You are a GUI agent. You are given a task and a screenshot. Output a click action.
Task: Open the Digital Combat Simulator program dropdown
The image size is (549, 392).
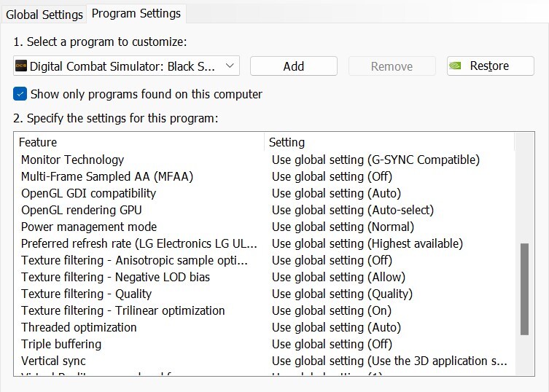coord(126,66)
